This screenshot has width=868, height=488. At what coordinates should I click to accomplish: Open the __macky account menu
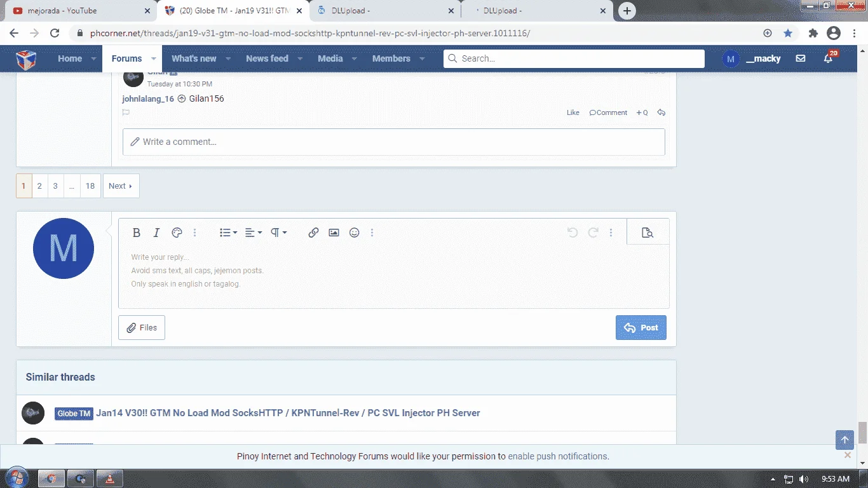click(752, 58)
